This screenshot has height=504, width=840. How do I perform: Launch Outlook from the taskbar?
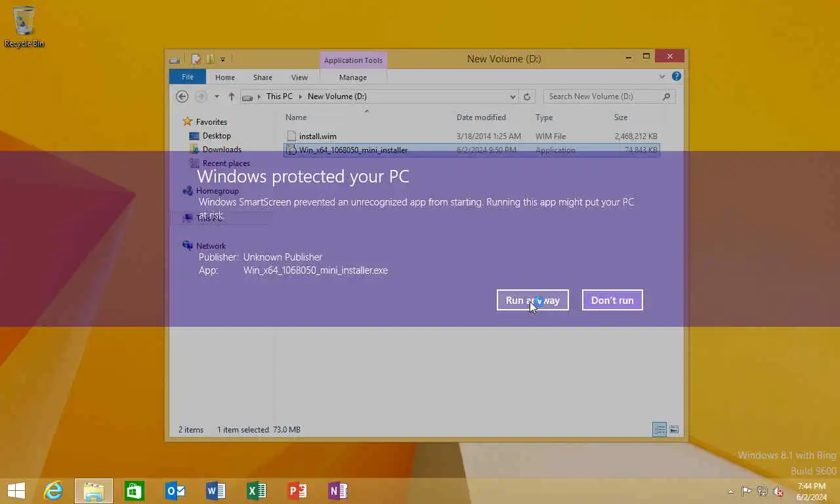click(175, 491)
